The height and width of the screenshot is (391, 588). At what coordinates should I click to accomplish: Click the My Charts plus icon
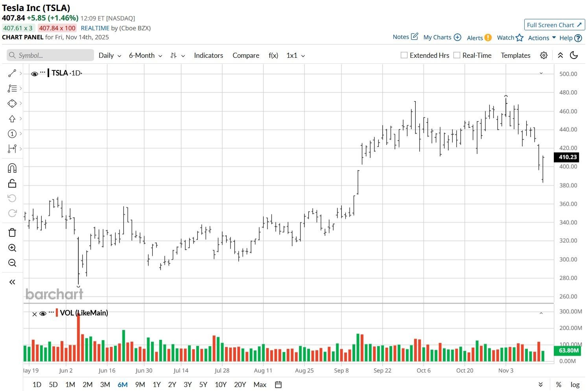(457, 37)
